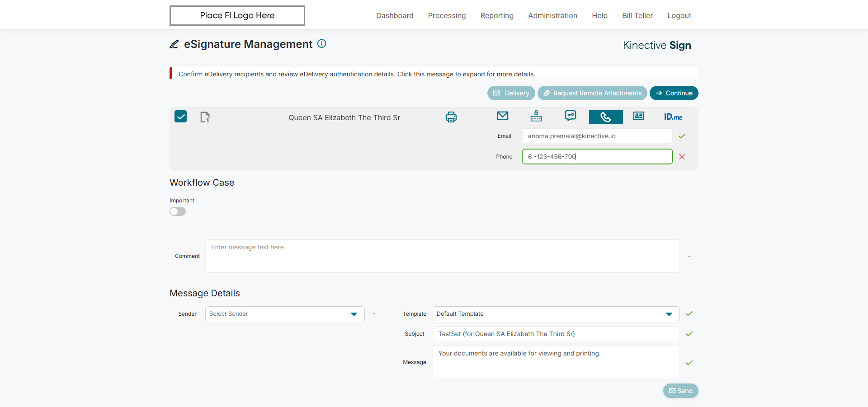The height and width of the screenshot is (407, 868).
Task: Click the Request Remote Attachments button
Action: (x=592, y=93)
